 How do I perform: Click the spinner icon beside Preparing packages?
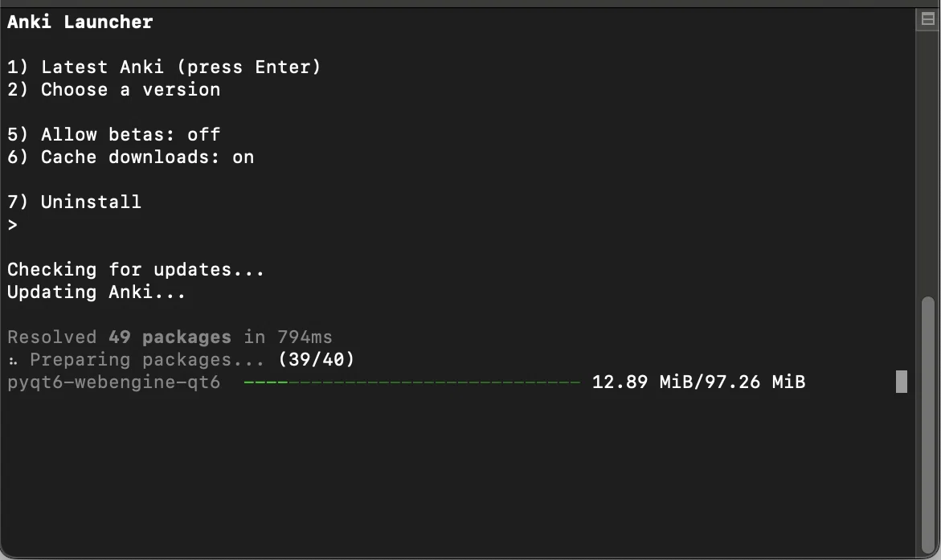(13, 360)
